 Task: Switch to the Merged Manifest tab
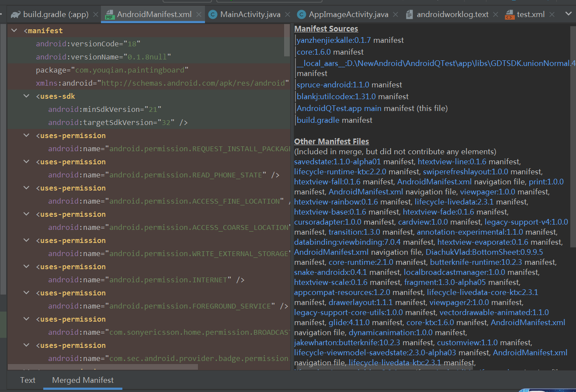coord(82,380)
